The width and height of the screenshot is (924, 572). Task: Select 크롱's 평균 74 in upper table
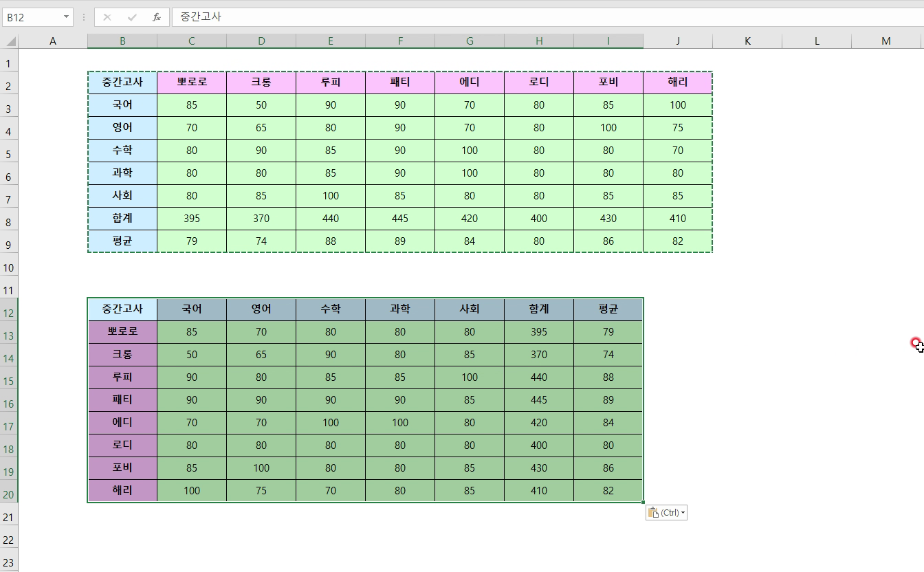261,241
